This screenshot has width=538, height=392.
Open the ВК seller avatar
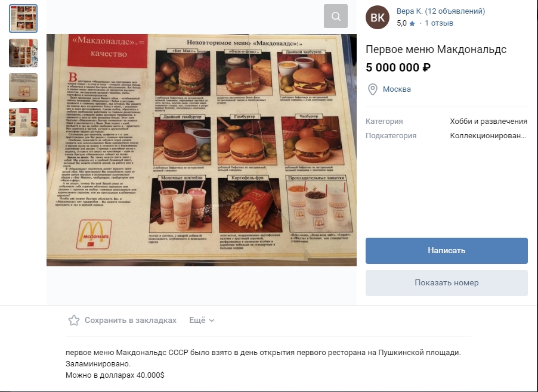(378, 17)
